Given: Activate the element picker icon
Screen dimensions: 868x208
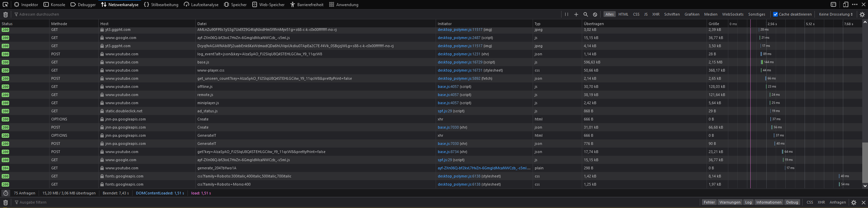Looking at the screenshot, I should [x=5, y=4].
